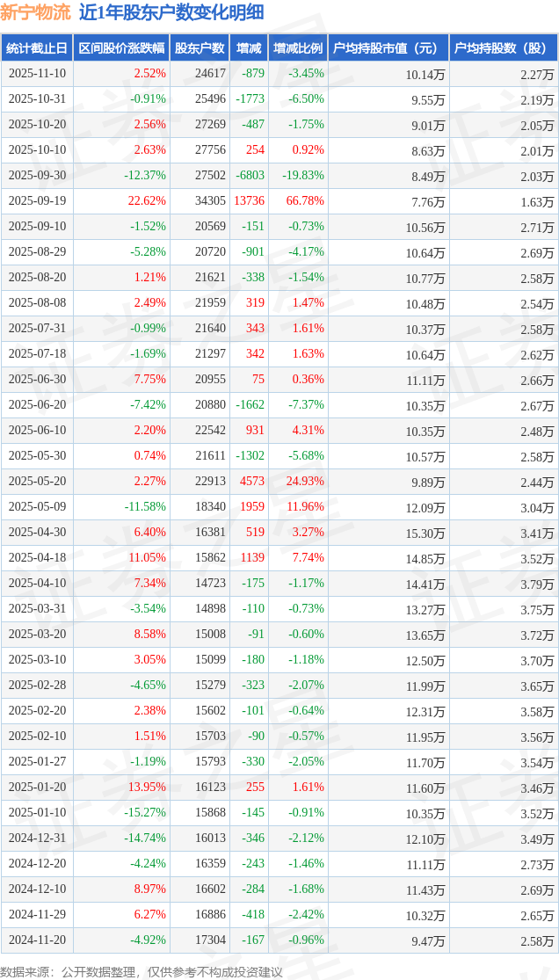Screen dimensions: 559x980
Task: Click the 户均持股市值（元） column header
Action: pos(388,48)
